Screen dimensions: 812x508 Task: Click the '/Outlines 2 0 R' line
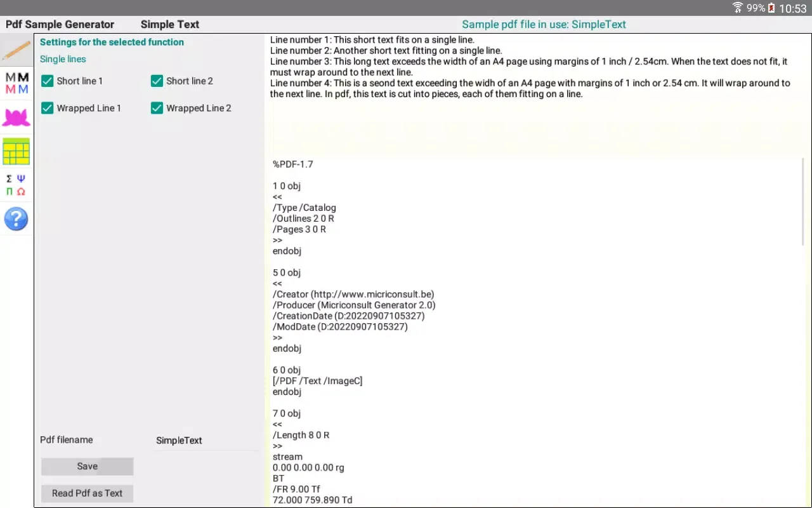(304, 218)
